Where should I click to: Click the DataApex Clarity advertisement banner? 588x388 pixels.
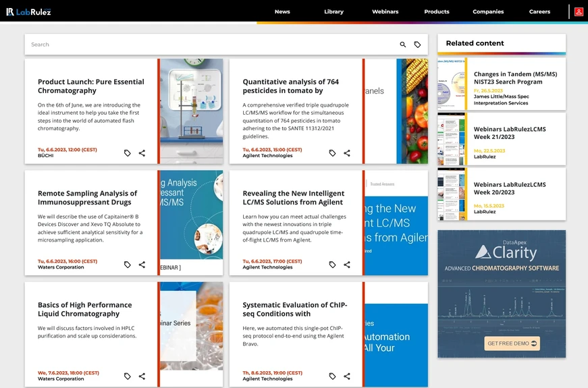(x=502, y=294)
